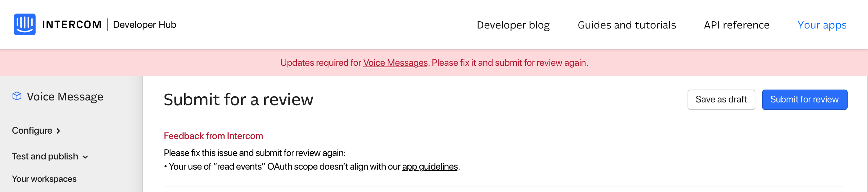This screenshot has width=868, height=192.
Task: Expand the Configure chevron arrow
Action: click(x=58, y=131)
